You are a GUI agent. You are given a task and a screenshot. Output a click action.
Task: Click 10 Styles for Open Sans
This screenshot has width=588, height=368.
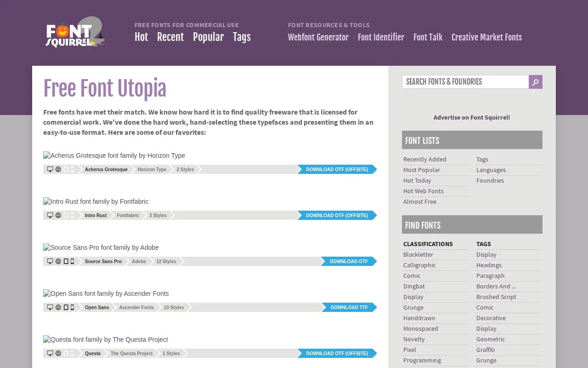(174, 307)
